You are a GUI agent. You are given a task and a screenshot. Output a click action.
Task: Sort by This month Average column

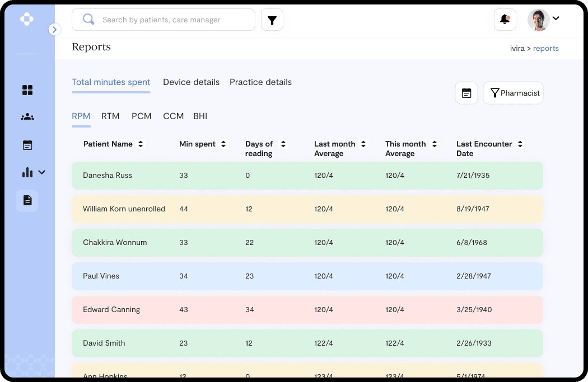pyautogui.click(x=435, y=144)
